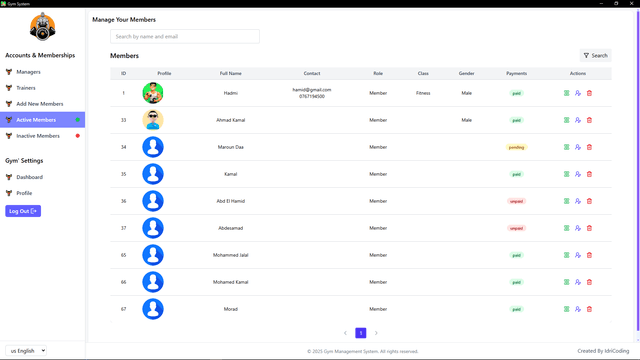This screenshot has width=640, height=360.
Task: Select page 1 in pagination
Action: point(361,333)
